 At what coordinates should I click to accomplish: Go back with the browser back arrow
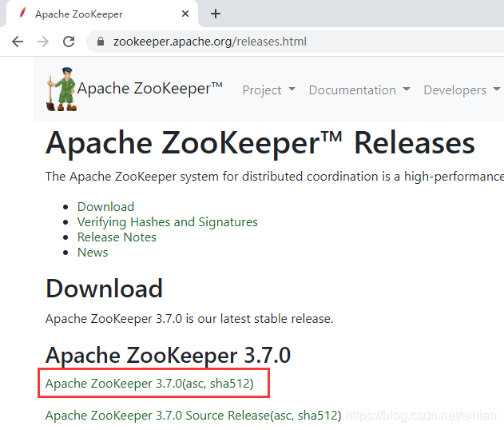click(x=18, y=42)
